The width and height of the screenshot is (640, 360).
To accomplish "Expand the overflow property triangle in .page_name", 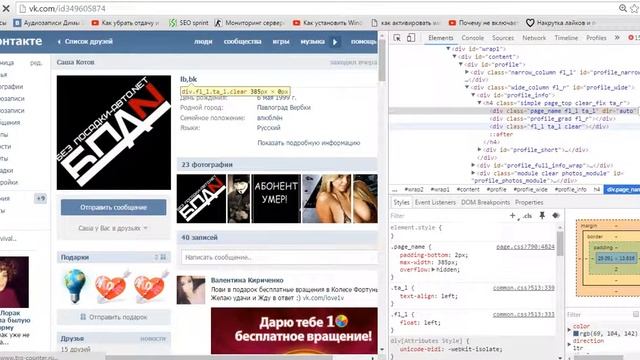I will point(433,270).
